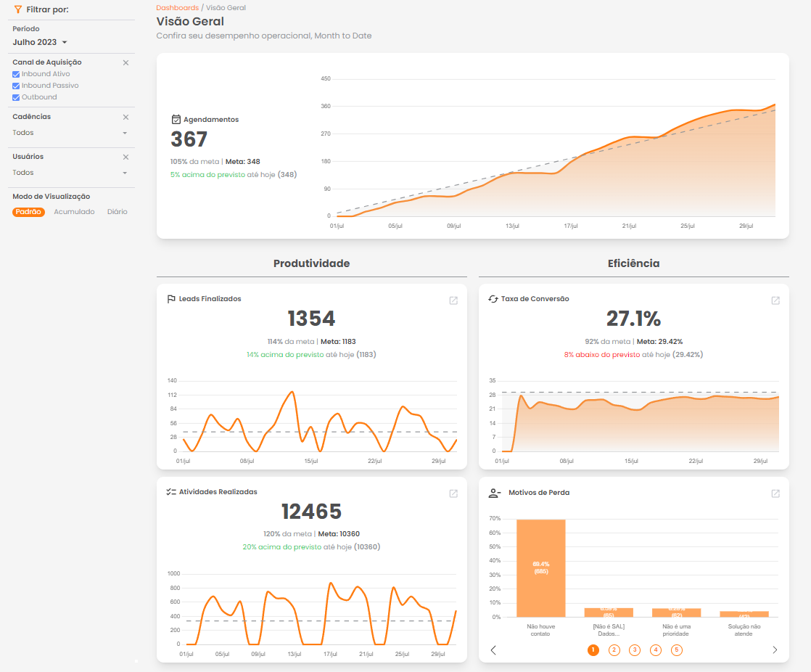Switch view mode to Acumulado
Screen dimensions: 811x672
(74, 212)
